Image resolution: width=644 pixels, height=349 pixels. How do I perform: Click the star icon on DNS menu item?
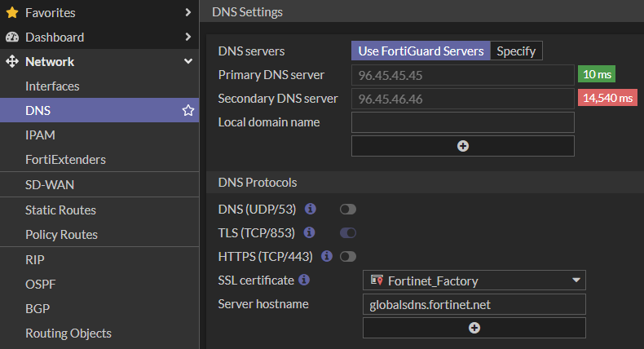tap(187, 111)
